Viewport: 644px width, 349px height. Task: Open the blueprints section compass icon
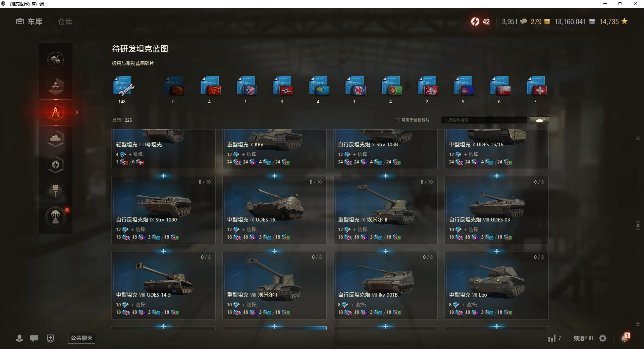[x=56, y=112]
